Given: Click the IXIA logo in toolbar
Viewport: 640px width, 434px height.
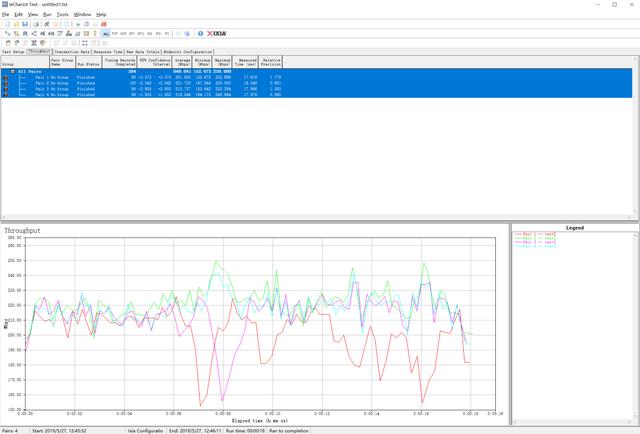Looking at the screenshot, I should pos(217,33).
